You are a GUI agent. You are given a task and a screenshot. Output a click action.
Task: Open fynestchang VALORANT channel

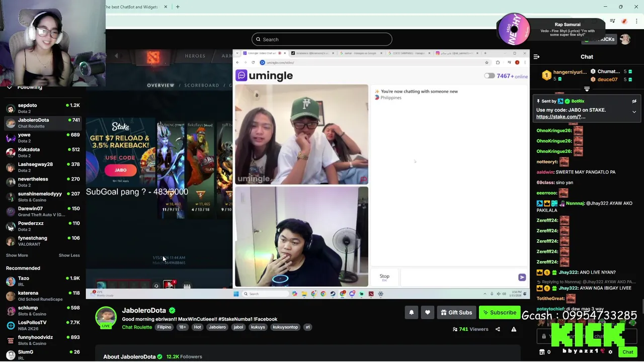pos(43,241)
